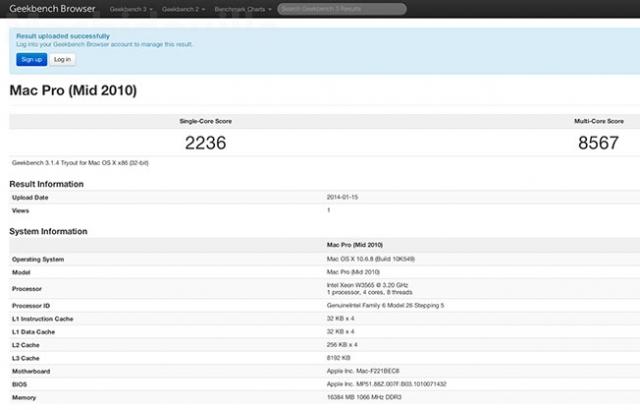The height and width of the screenshot is (410, 640).
Task: Select the L2 Cache label
Action: (26, 345)
